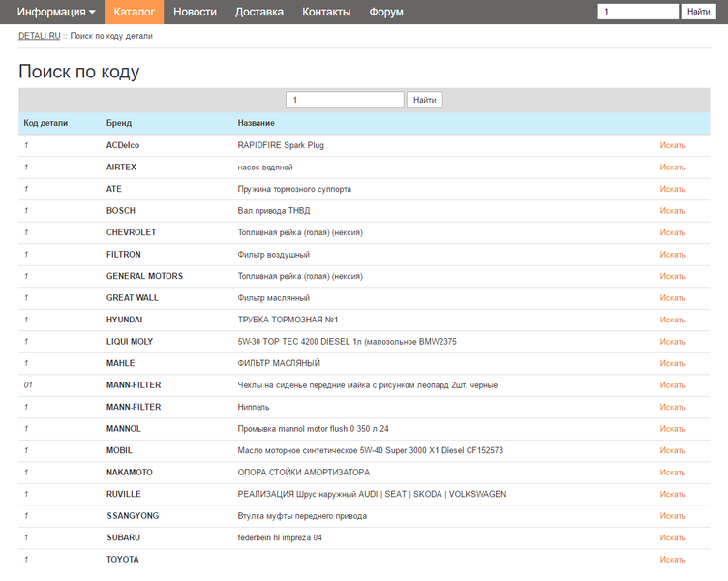Click Искать for SSANGYONG row
Screen dimensions: 728x581
pyautogui.click(x=673, y=516)
